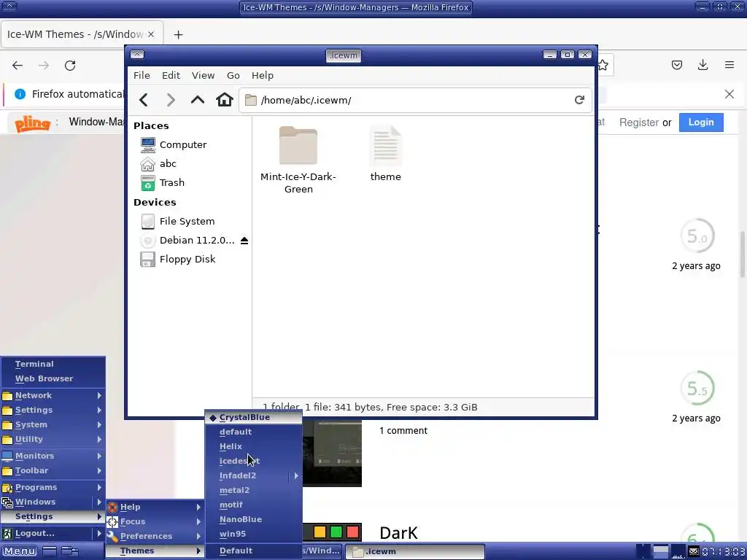This screenshot has width=747, height=560.
Task: Expand the Toolbar submenu
Action: 53,471
